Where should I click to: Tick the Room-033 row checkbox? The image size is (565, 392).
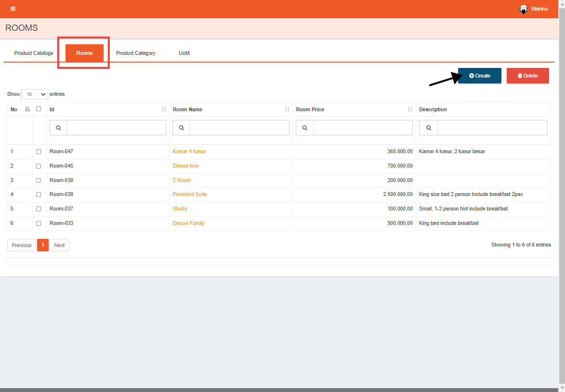[x=39, y=223]
